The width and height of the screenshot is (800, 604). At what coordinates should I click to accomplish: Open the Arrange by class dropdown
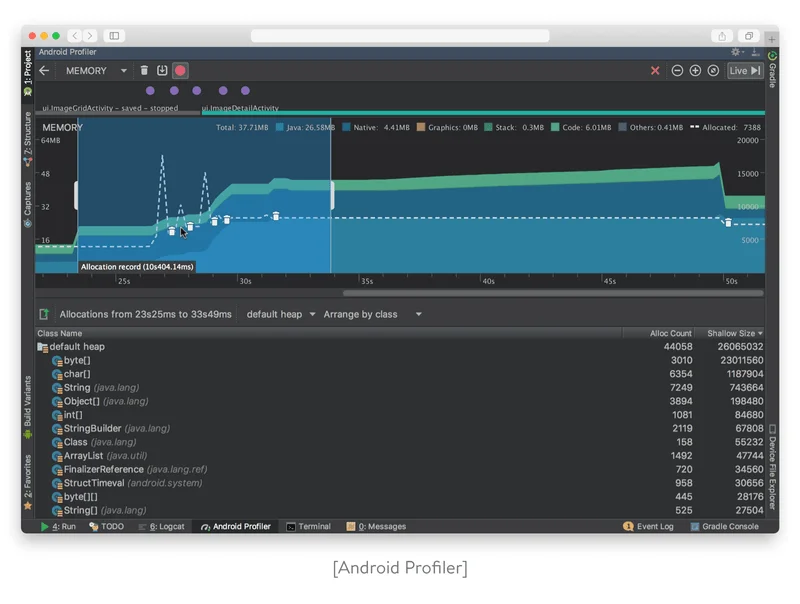point(372,314)
